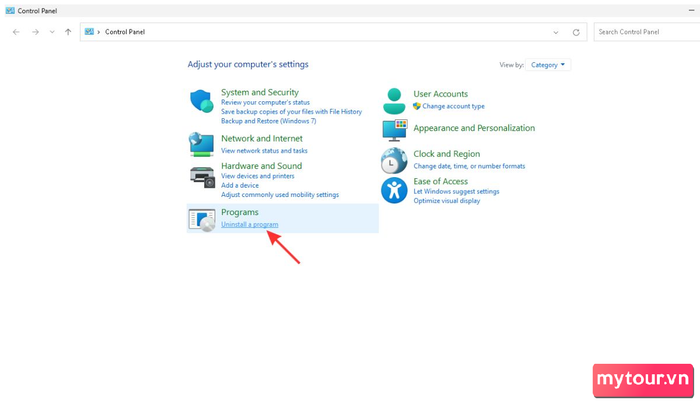Click View network status and tasks
Viewport: 700px width, 405px height.
click(264, 150)
